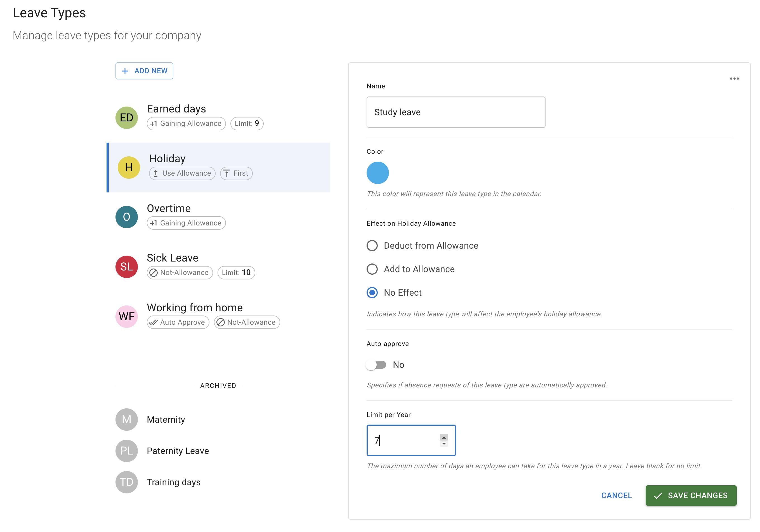760x532 pixels.
Task: Click the First badge on Holiday
Action: [236, 173]
